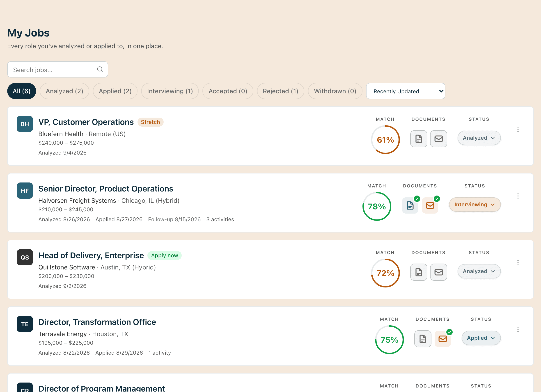Open cover letter for Quillstone Software job
Screen dimensions: 541x392
click(x=438, y=272)
